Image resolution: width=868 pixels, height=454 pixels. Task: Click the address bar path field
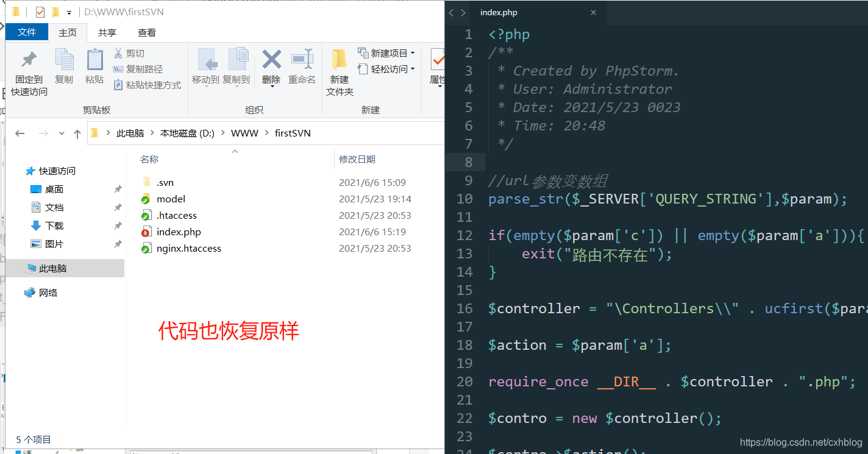266,133
